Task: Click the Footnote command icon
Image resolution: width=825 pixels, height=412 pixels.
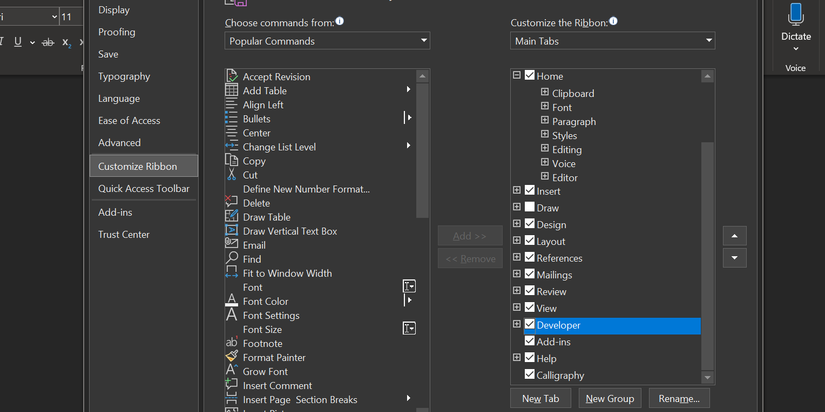Action: [x=232, y=343]
